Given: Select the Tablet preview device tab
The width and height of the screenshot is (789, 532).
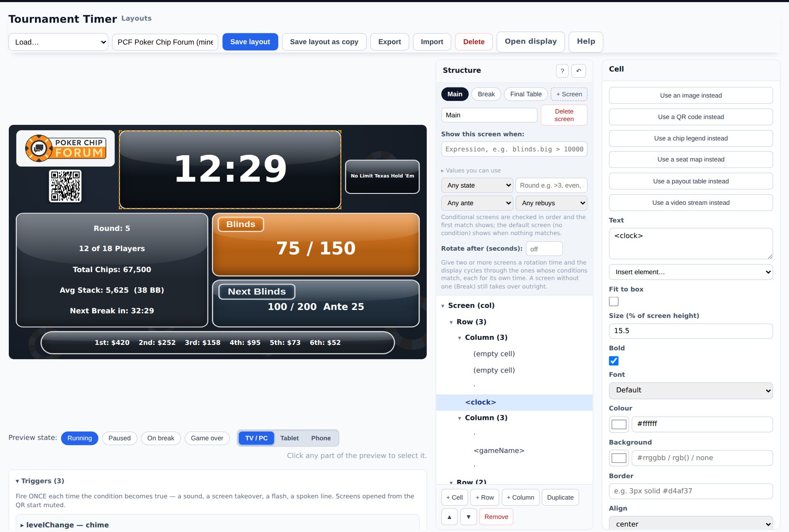Looking at the screenshot, I should 290,438.
